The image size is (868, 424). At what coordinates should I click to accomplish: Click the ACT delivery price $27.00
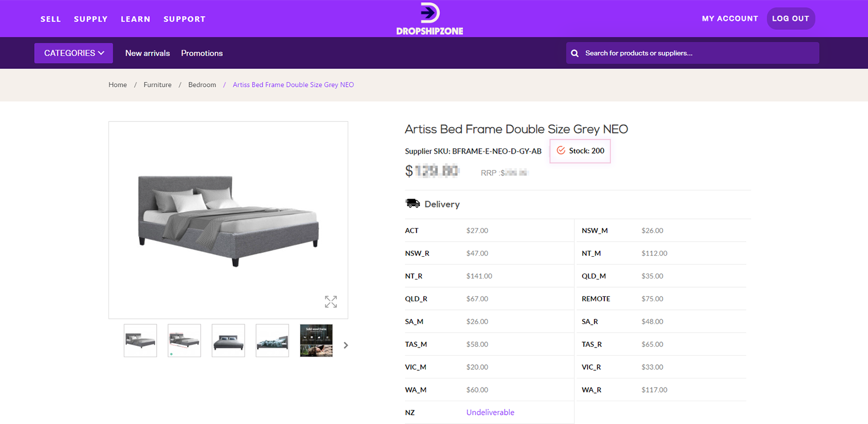pyautogui.click(x=477, y=231)
